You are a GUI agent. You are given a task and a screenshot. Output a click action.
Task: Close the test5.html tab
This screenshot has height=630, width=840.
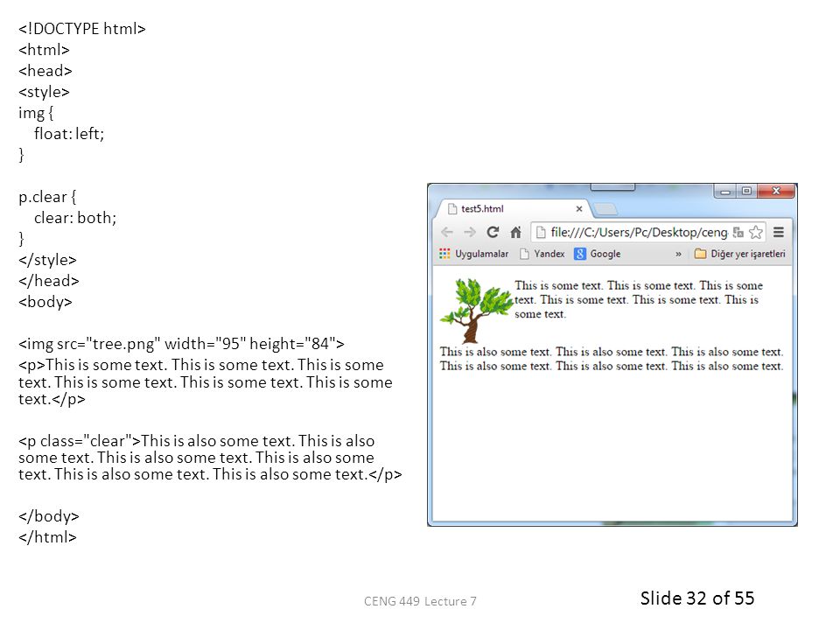pos(579,209)
